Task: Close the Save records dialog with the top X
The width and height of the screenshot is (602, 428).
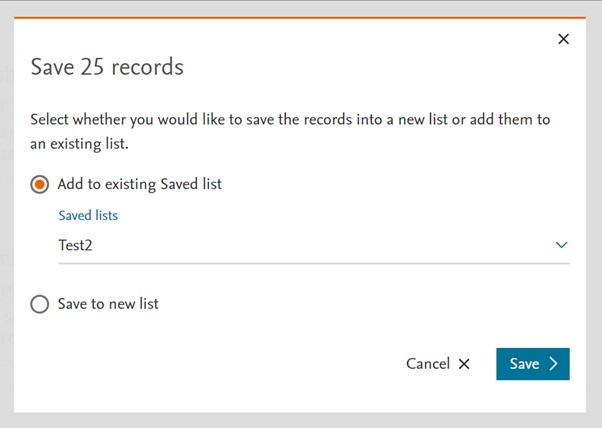Action: (x=563, y=39)
